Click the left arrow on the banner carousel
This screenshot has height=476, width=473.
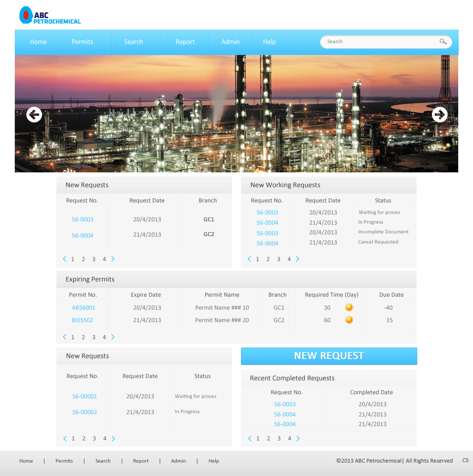pos(34,114)
